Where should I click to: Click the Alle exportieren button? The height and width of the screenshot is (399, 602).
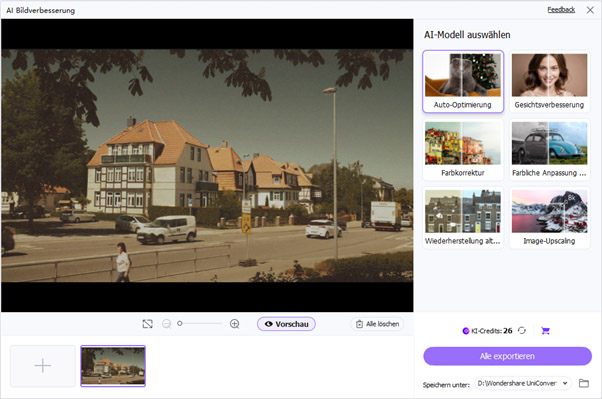point(507,356)
